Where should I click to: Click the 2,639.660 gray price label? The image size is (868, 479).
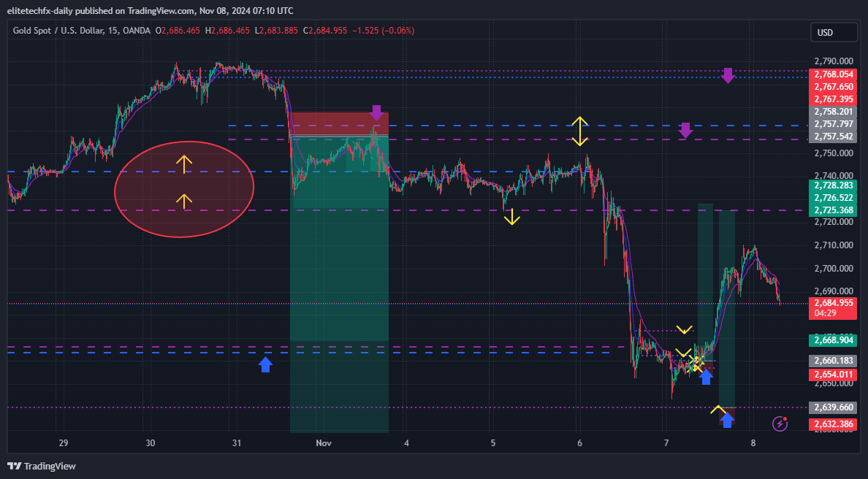coord(833,407)
